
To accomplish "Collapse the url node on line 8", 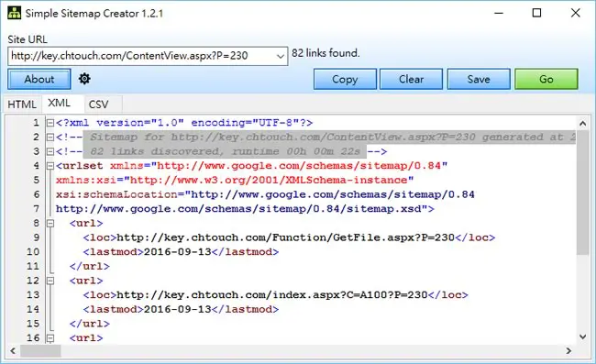I will (50, 224).
